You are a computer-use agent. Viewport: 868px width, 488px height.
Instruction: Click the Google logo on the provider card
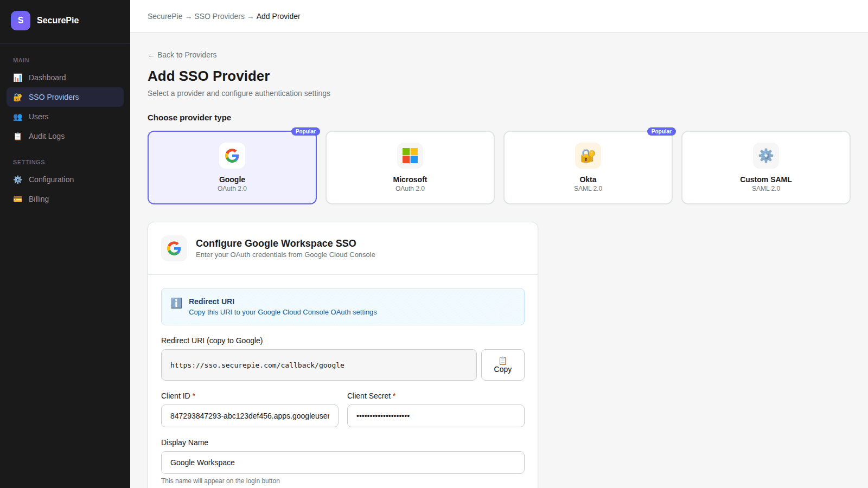click(232, 156)
